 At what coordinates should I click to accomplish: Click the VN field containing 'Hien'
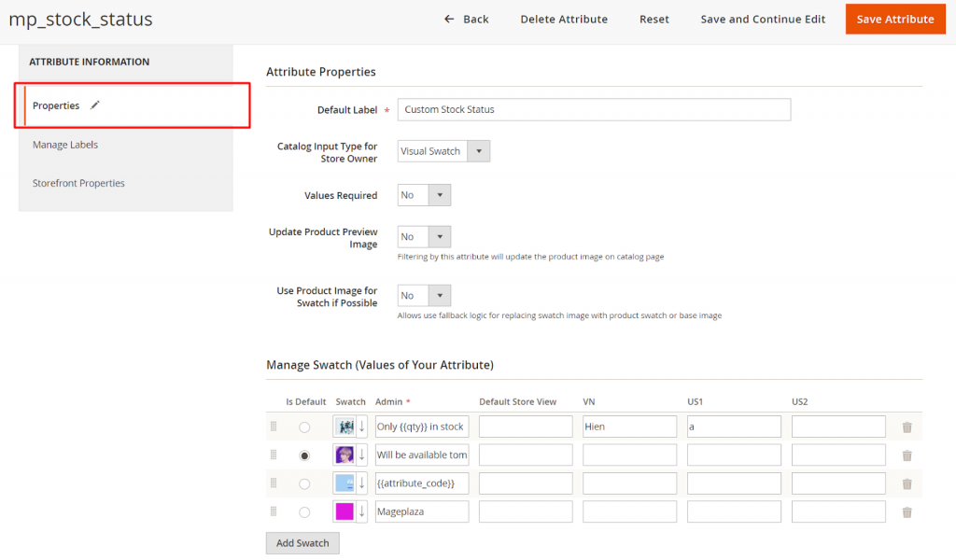629,427
